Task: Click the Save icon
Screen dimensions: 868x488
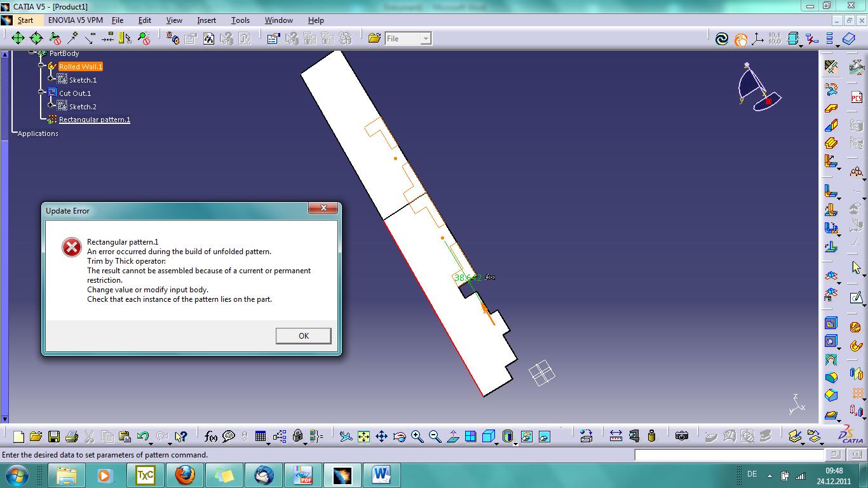Action: click(54, 437)
